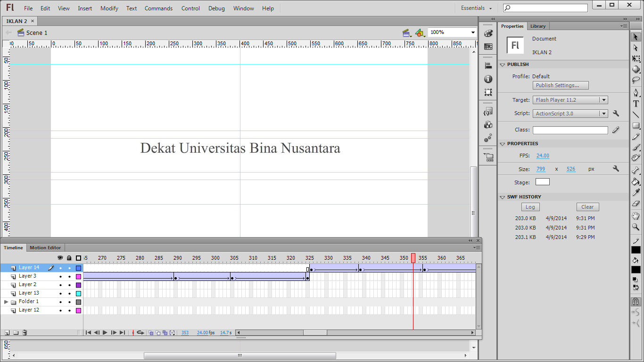
Task: Toggle Loop playback button
Action: [140, 333]
